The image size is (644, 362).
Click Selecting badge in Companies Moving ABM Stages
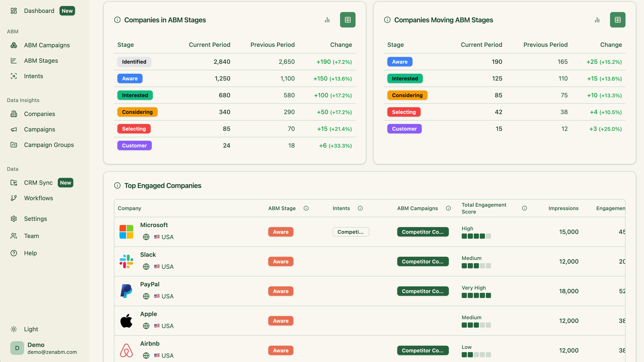coord(404,112)
